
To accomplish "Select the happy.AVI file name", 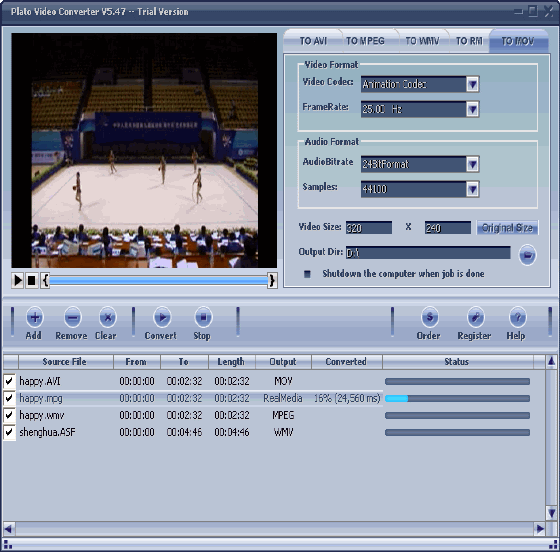I will [x=40, y=381].
